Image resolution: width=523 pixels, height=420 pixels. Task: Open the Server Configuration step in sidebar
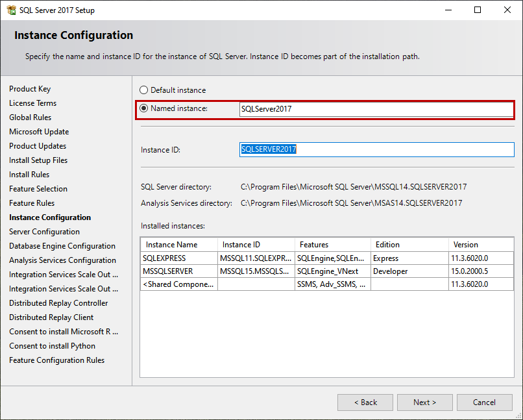(44, 232)
